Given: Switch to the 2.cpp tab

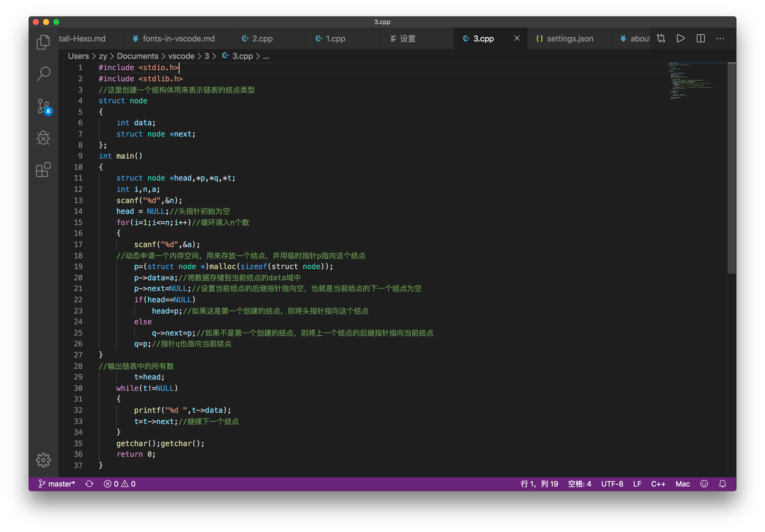Looking at the screenshot, I should (262, 39).
